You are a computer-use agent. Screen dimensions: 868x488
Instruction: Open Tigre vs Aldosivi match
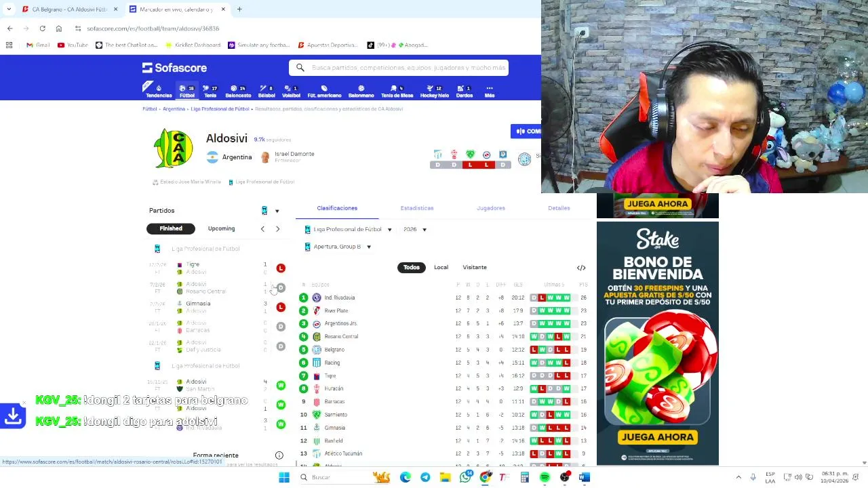coord(217,268)
